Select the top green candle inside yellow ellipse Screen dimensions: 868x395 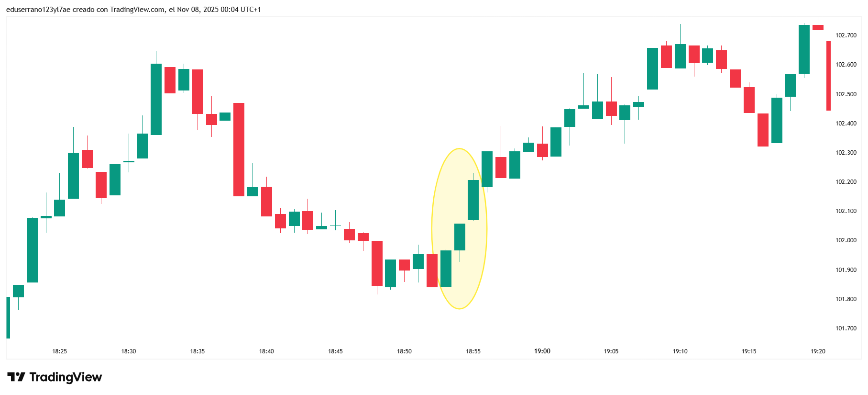tap(473, 200)
